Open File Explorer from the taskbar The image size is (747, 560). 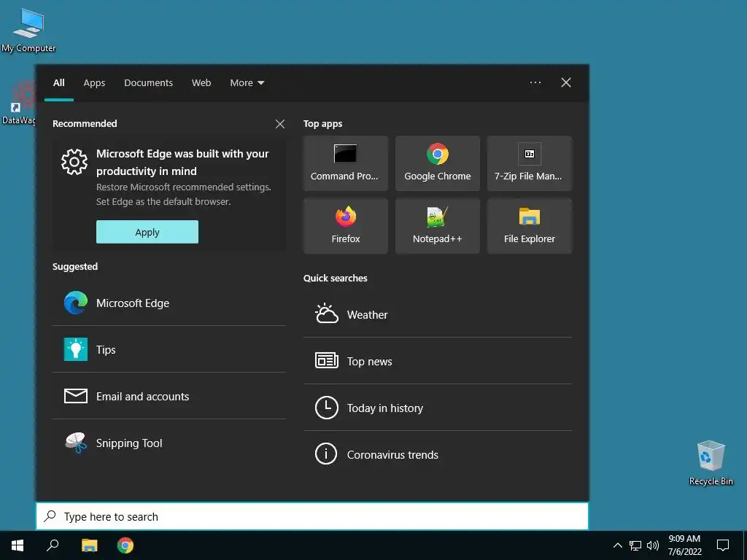click(89, 545)
